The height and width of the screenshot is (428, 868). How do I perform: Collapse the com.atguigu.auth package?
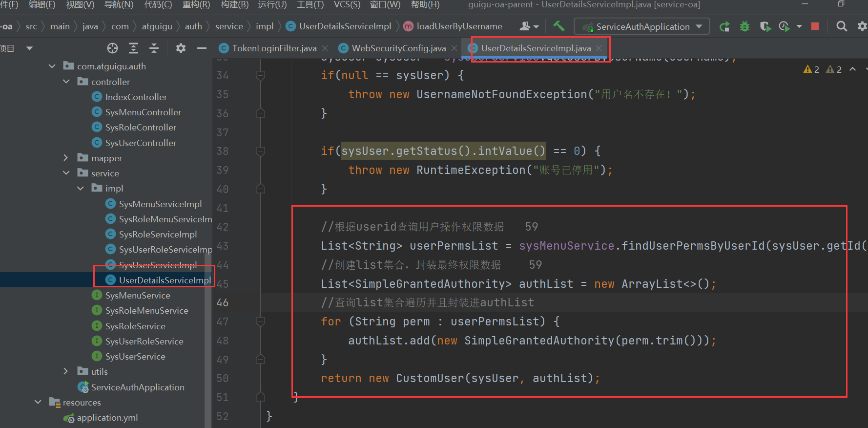point(52,66)
